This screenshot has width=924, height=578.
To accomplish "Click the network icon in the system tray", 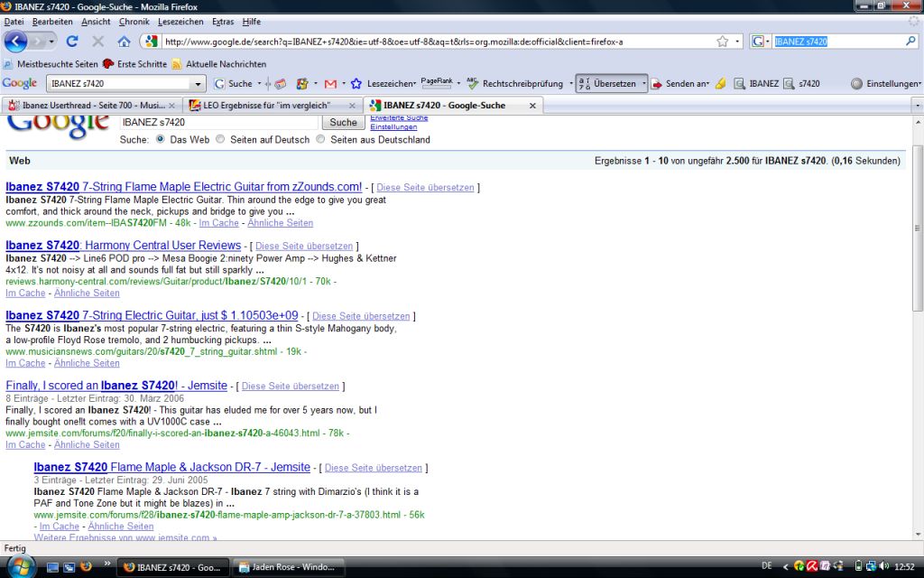I will tap(871, 567).
